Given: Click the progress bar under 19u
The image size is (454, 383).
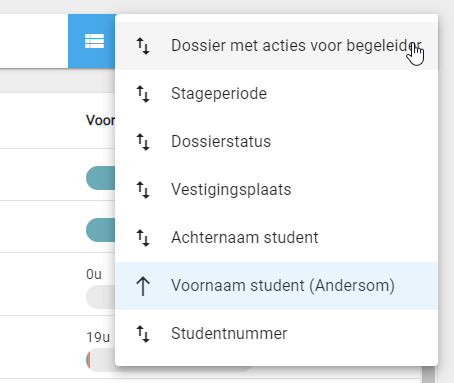Looking at the screenshot, I should point(101,360).
